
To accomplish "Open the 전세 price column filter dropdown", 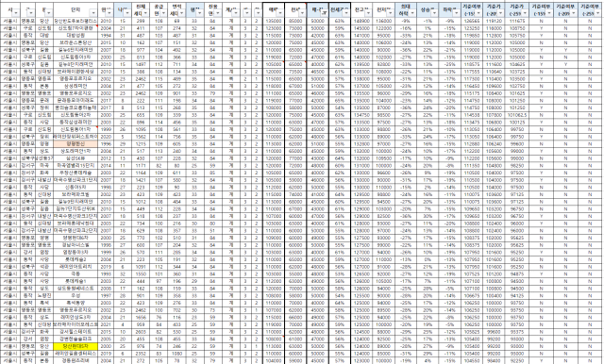I will [302, 13].
